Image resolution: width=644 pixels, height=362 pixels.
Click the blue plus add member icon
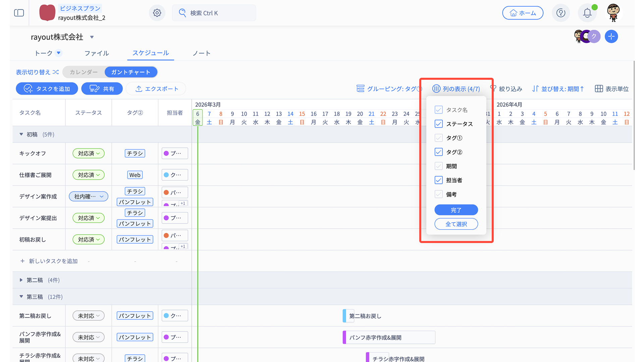611,37
